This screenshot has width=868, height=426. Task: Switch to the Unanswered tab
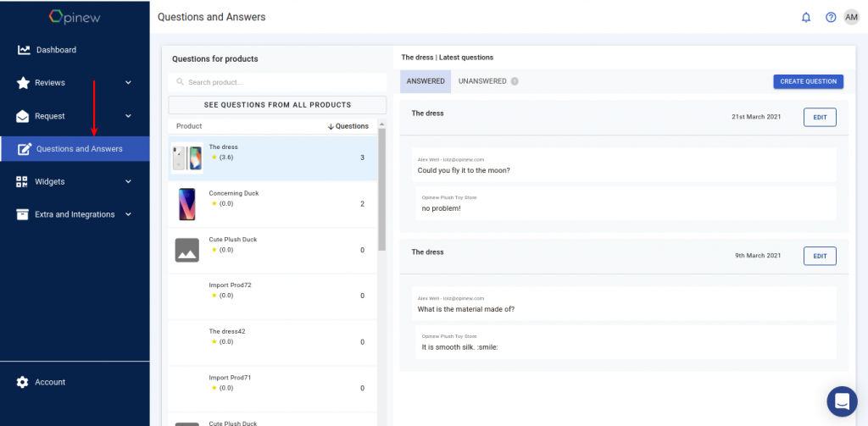pos(482,81)
